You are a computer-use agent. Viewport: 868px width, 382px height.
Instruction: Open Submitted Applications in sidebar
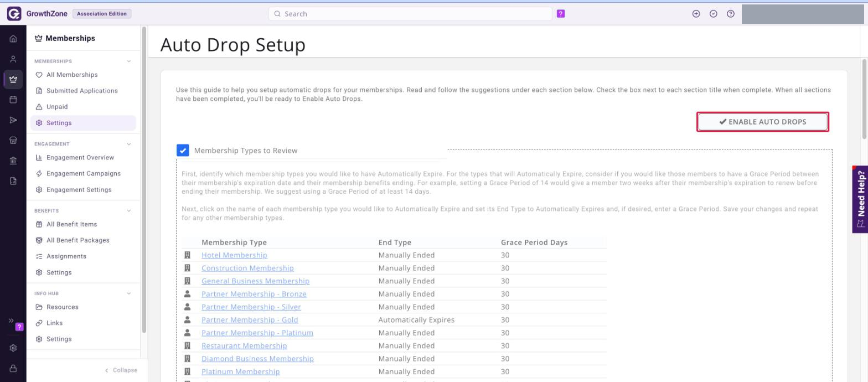click(83, 91)
